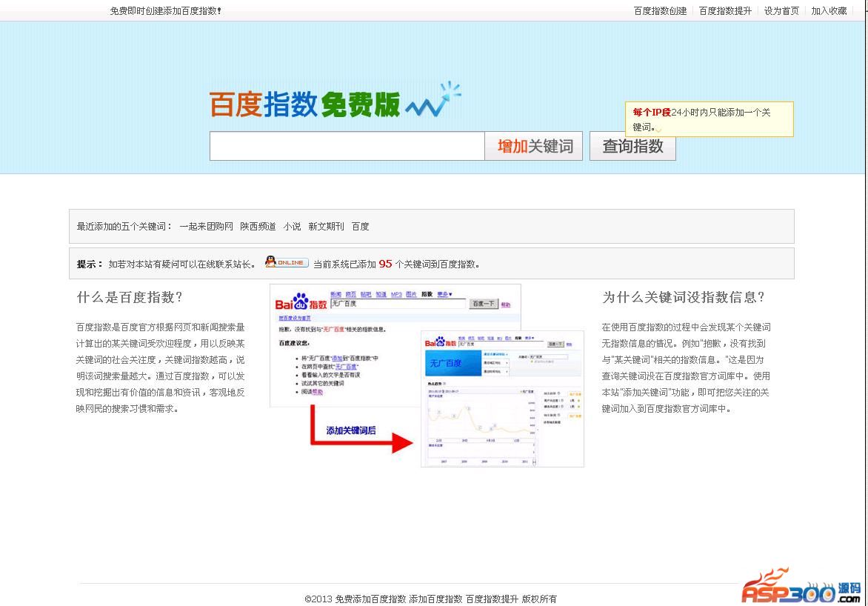The height and width of the screenshot is (606, 868).
Task: Open recent keyword 陕西频道
Action: point(258,227)
